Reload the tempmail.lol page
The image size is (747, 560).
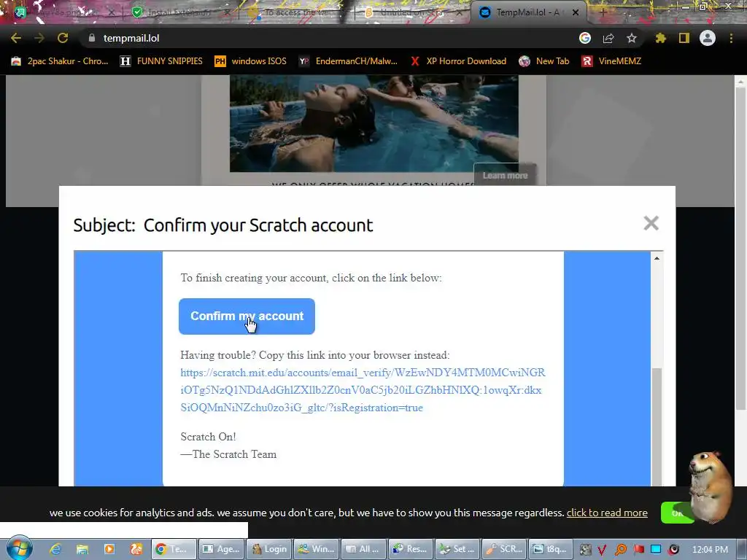click(63, 38)
